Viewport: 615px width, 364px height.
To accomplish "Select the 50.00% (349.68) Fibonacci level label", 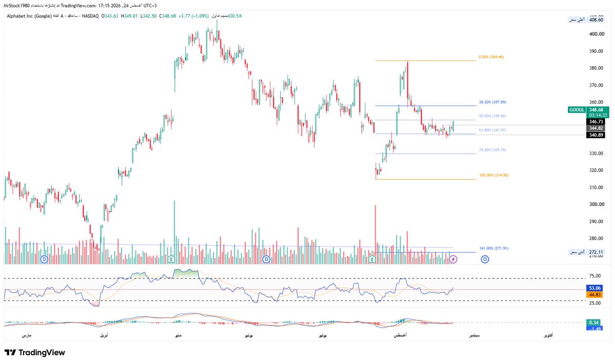I will click(x=492, y=116).
